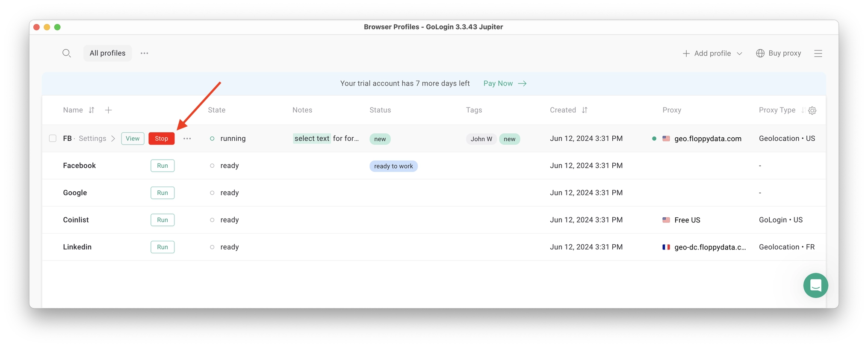Stop the running FB profile
Screen dimensions: 868x347
tap(162, 138)
